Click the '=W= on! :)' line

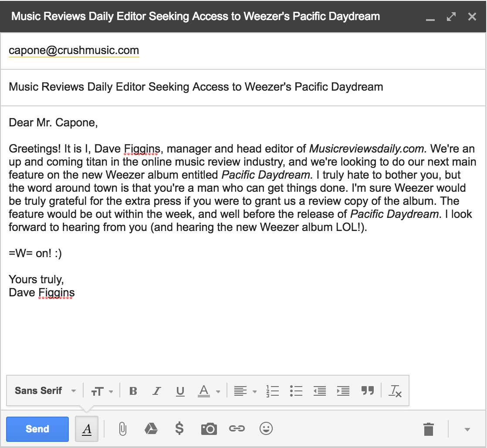(x=35, y=254)
